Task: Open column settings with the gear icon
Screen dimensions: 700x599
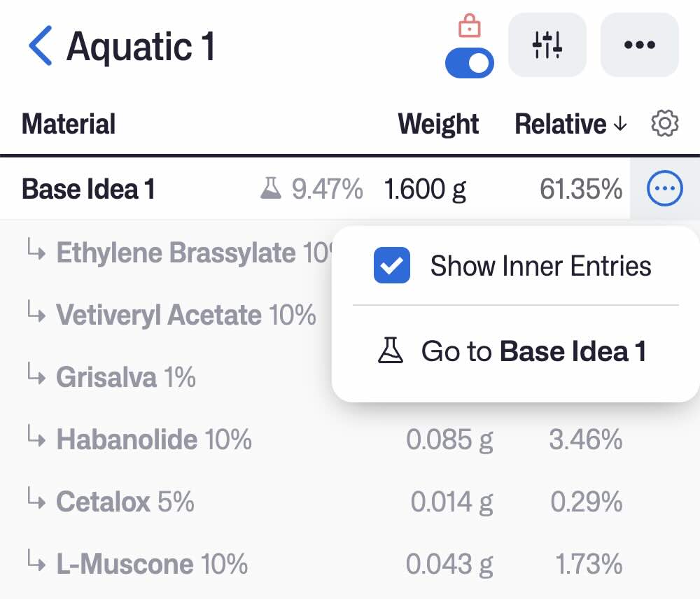Action: coord(665,123)
